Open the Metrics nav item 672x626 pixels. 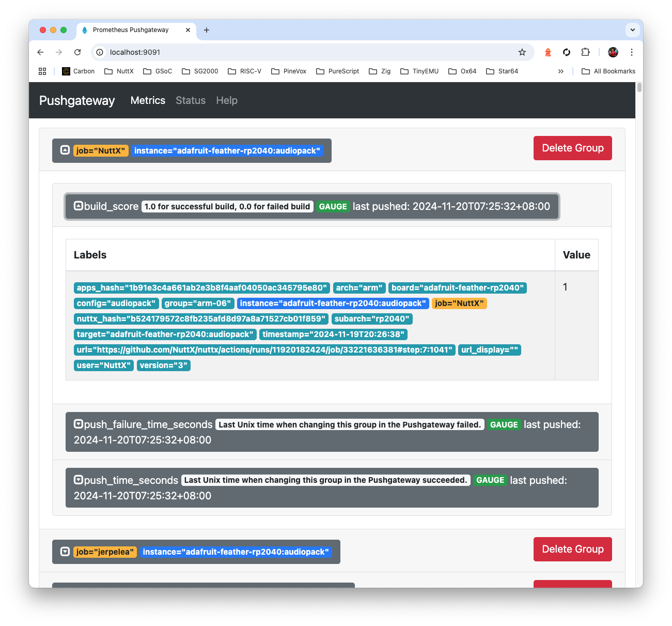148,100
